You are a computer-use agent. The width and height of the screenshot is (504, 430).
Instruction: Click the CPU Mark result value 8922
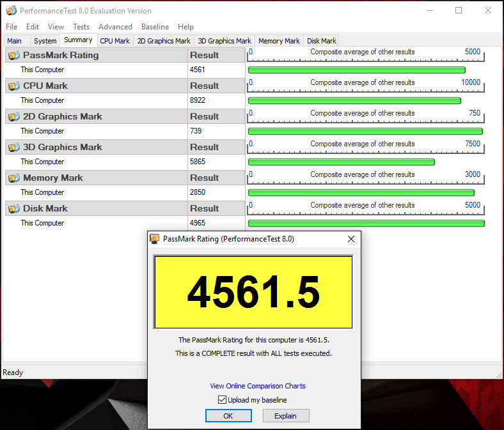coord(198,100)
